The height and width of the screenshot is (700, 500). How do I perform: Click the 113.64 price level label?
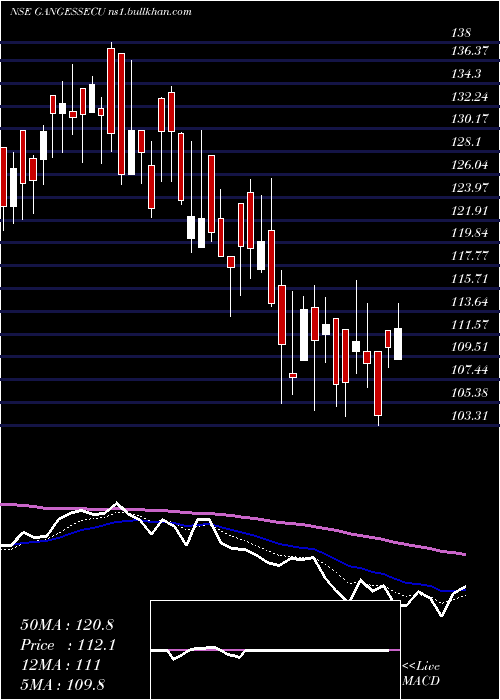[x=468, y=302]
